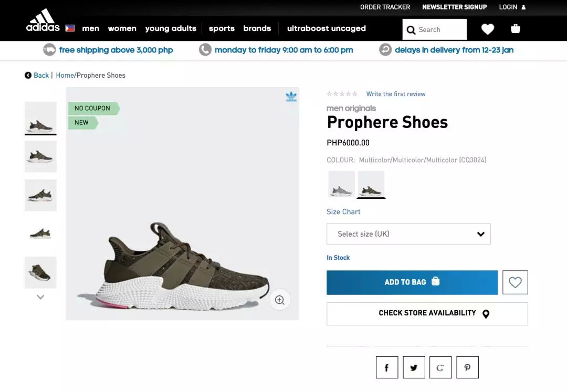Open the shopping bag icon in header

[x=516, y=29]
